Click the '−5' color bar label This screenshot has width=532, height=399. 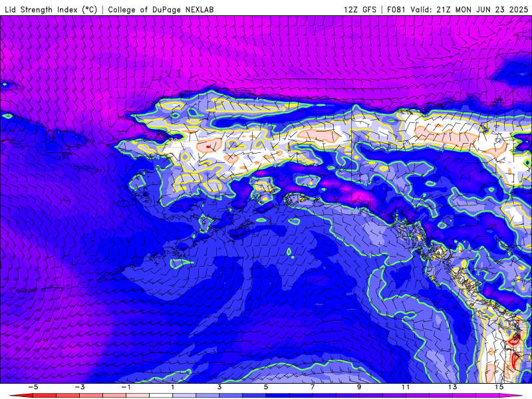pyautogui.click(x=33, y=387)
